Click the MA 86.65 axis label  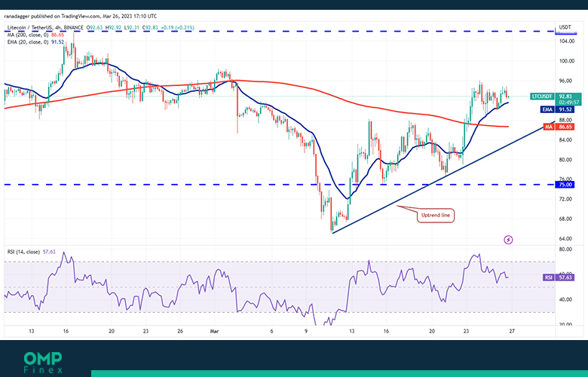(x=559, y=127)
